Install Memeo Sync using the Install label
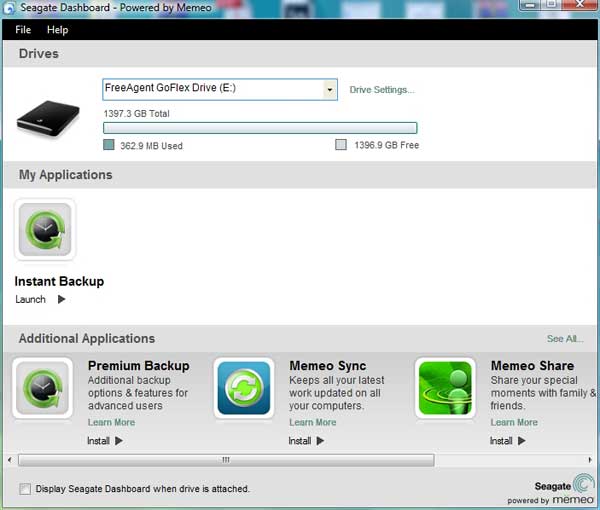This screenshot has width=600, height=510. click(x=300, y=441)
